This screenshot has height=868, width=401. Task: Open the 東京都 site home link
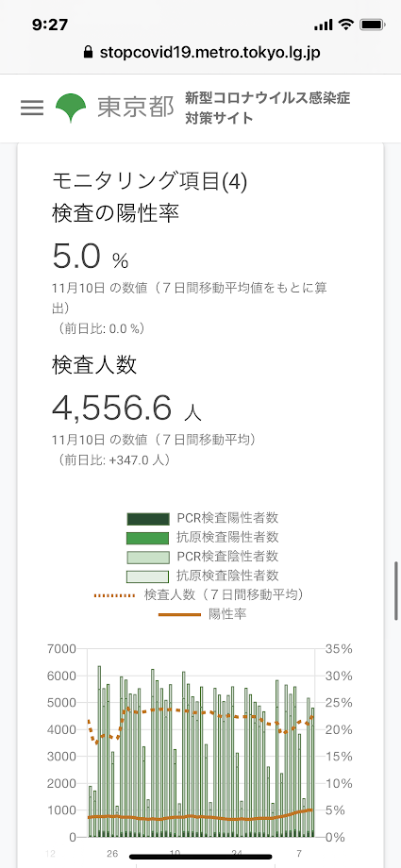point(136,108)
